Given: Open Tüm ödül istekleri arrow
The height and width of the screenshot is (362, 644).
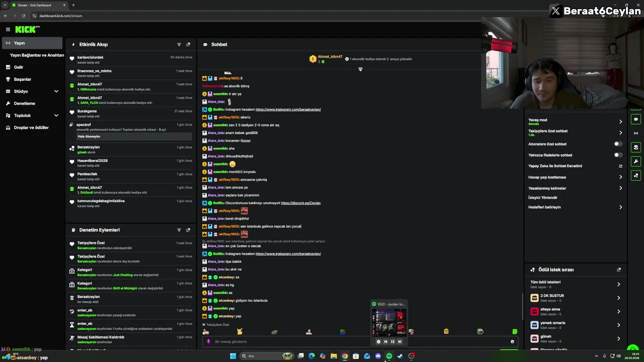Looking at the screenshot, I should point(619,285).
